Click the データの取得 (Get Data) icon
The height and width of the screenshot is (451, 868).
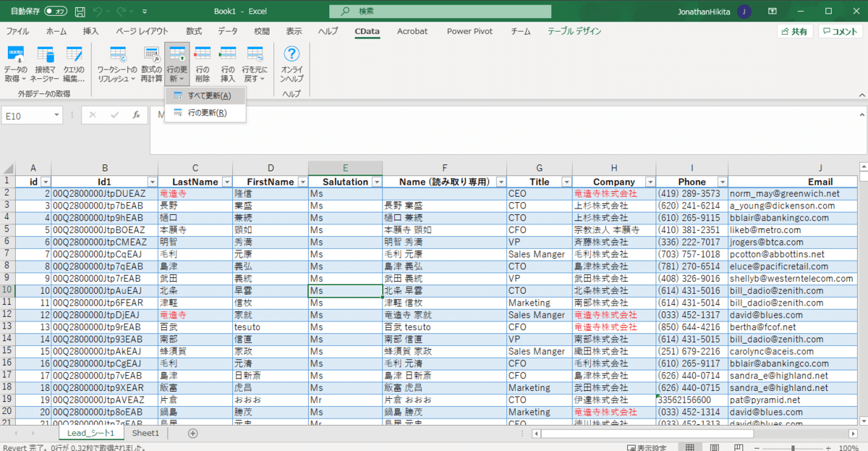[x=15, y=55]
